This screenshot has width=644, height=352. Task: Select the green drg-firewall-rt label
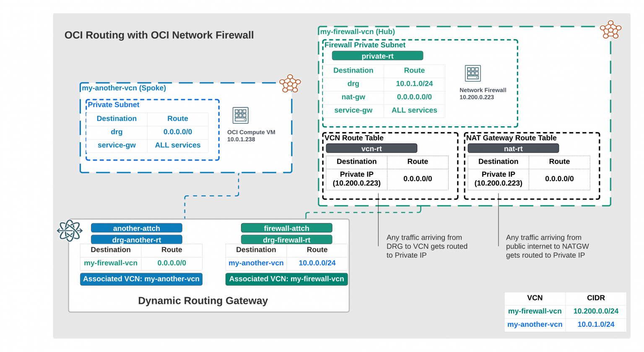coord(286,240)
